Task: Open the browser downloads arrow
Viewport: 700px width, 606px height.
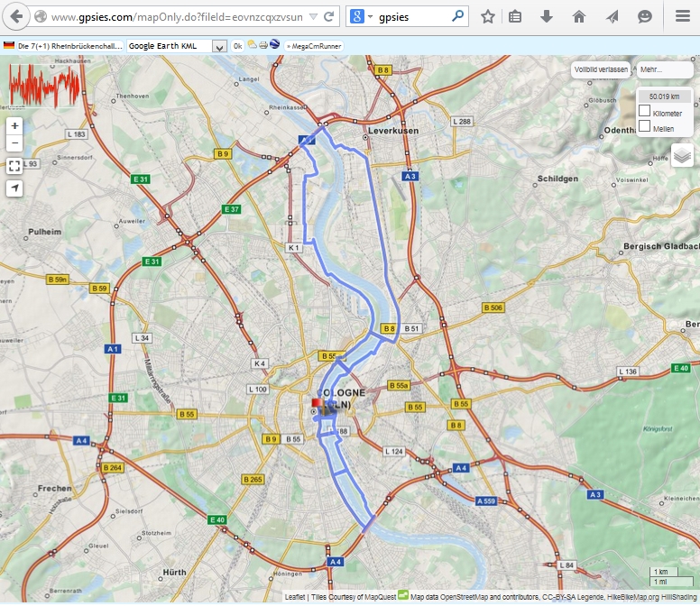Action: (x=547, y=16)
